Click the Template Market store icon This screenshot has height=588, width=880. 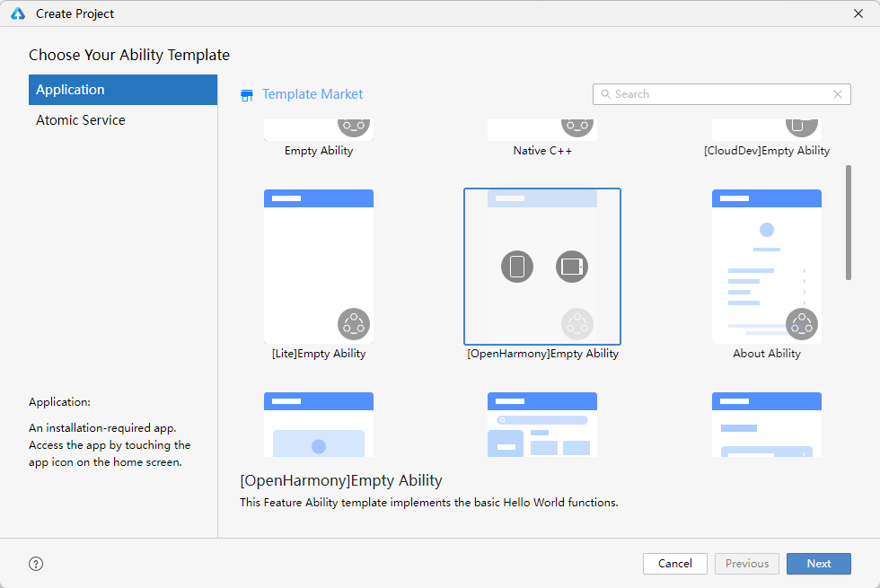point(247,95)
